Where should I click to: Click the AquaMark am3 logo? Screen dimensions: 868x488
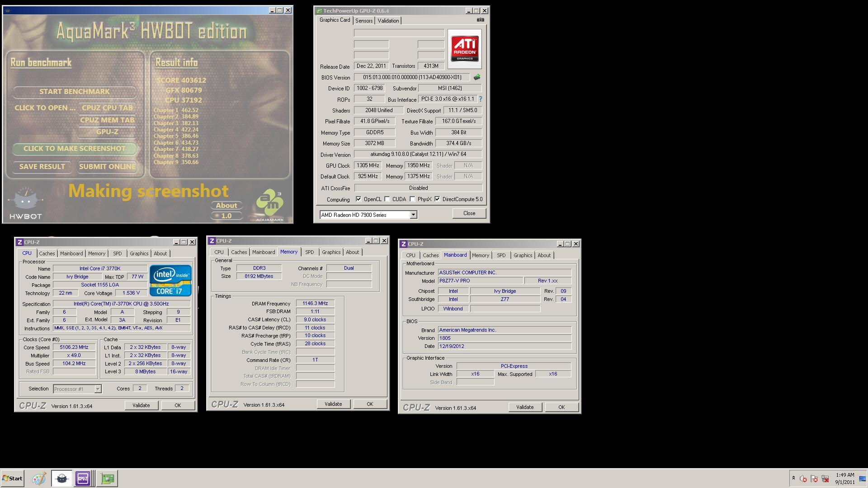pyautogui.click(x=269, y=206)
